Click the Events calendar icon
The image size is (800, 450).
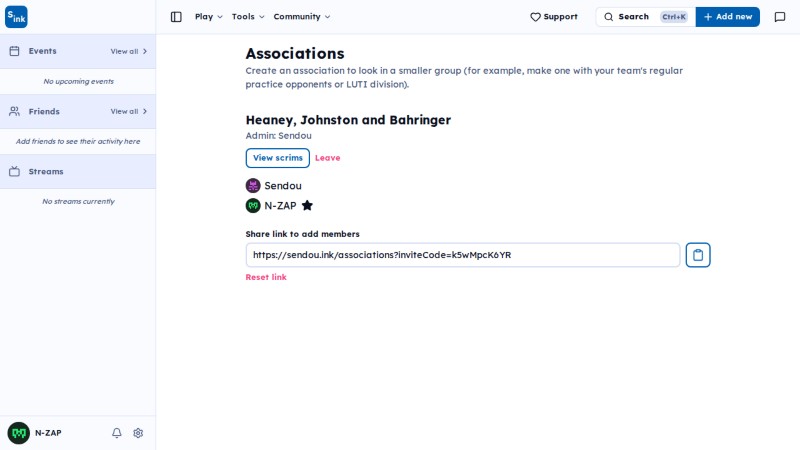coord(14,51)
